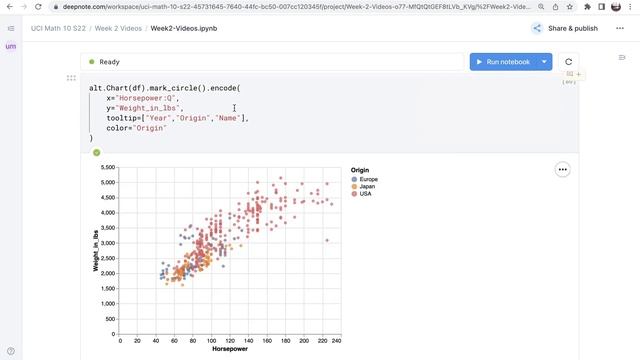The height and width of the screenshot is (360, 640).
Task: Bookmark this page with the star
Action: coord(569,7)
